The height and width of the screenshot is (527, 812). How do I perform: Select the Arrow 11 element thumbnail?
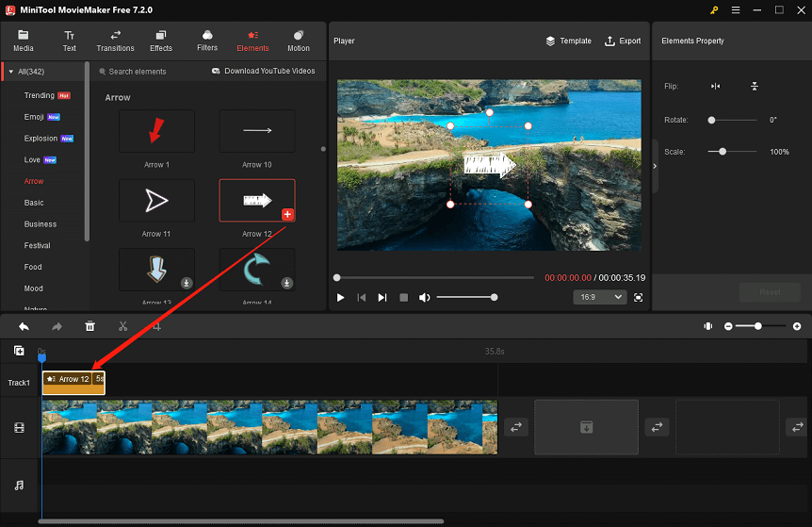pyautogui.click(x=157, y=201)
